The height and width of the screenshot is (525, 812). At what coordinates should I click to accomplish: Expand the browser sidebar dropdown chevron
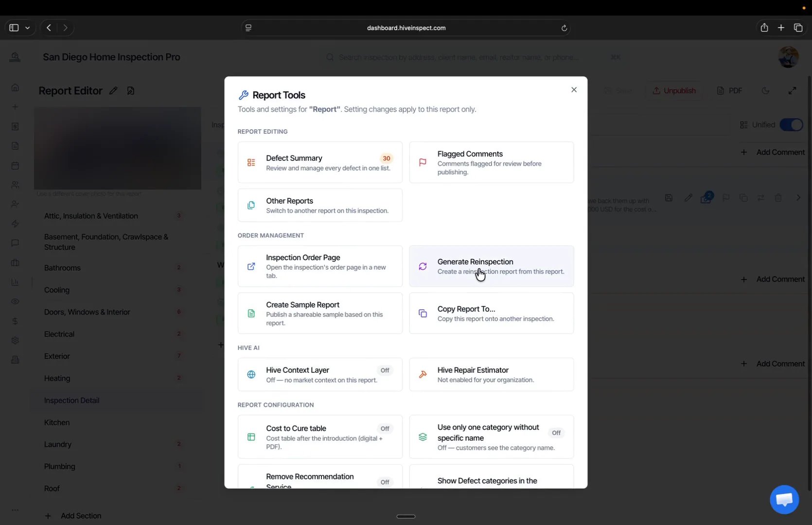pos(28,28)
